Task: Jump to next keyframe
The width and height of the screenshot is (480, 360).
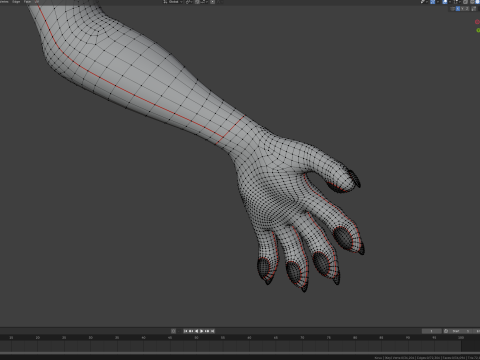Action: (207, 331)
